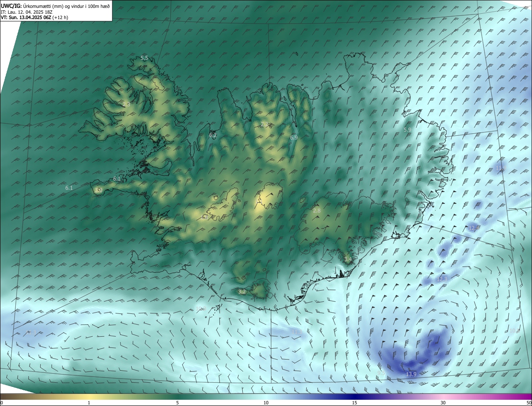This screenshot has height=406, width=532.
Task: Click the 13.9 maximum value label
Action: 411,374
